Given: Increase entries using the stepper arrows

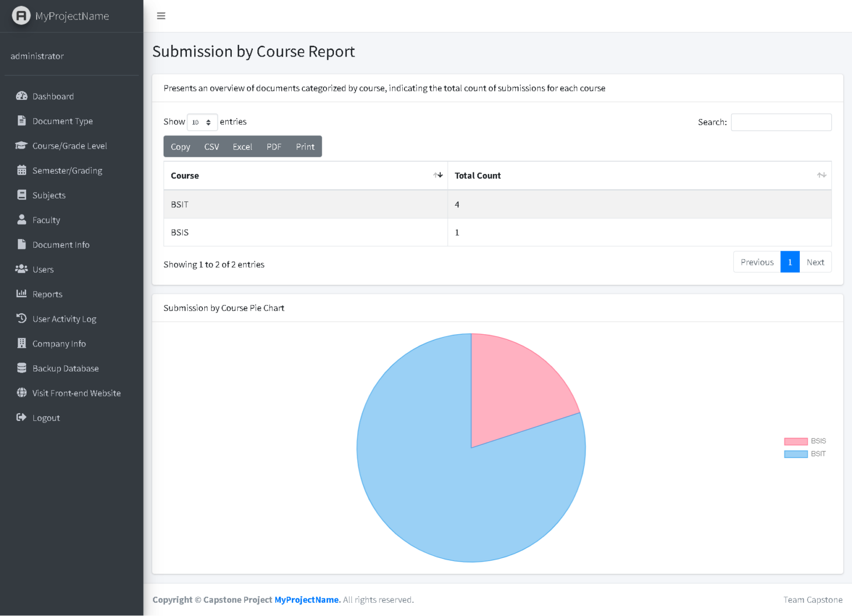Looking at the screenshot, I should click(x=209, y=122).
